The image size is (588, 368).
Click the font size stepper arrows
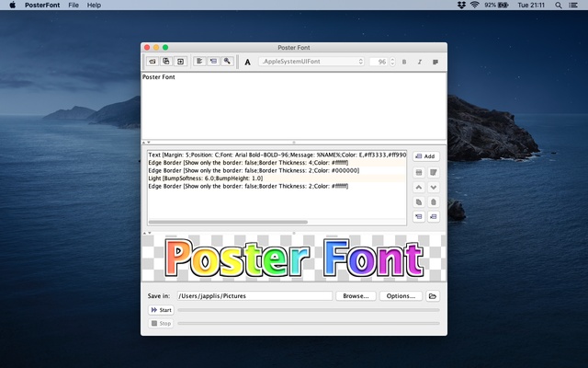(x=392, y=62)
